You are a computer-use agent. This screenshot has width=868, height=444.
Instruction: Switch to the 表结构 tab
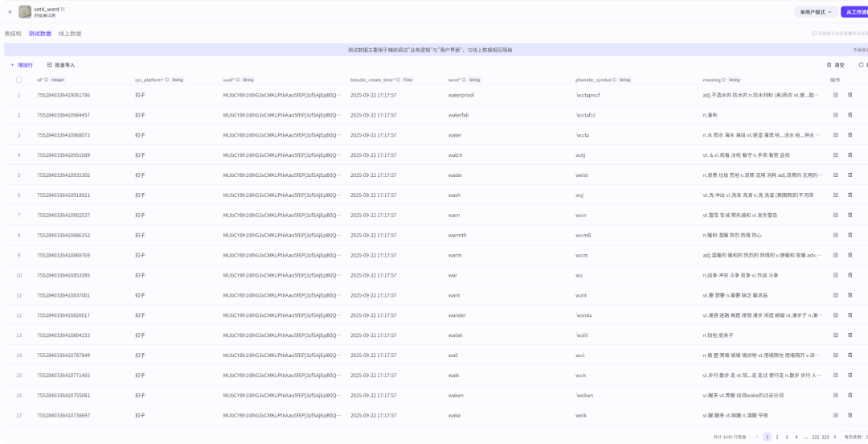pyautogui.click(x=13, y=34)
